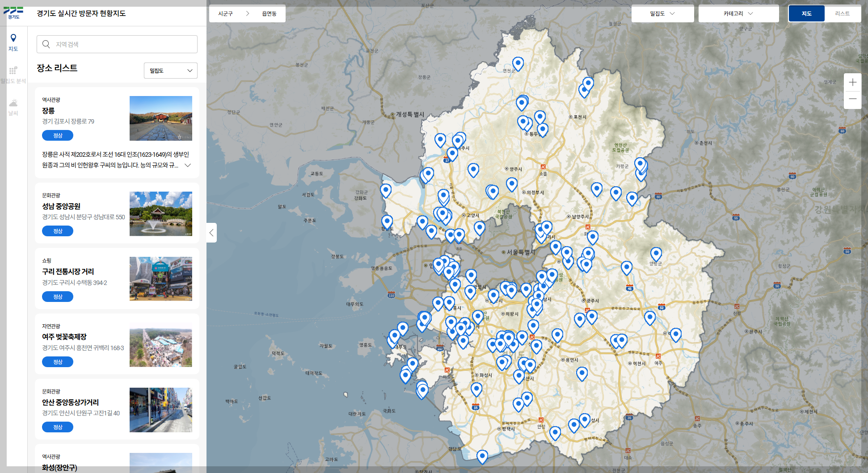Select the southernmost pin near 평택 coast
The image size is (868, 473).
pos(482,456)
